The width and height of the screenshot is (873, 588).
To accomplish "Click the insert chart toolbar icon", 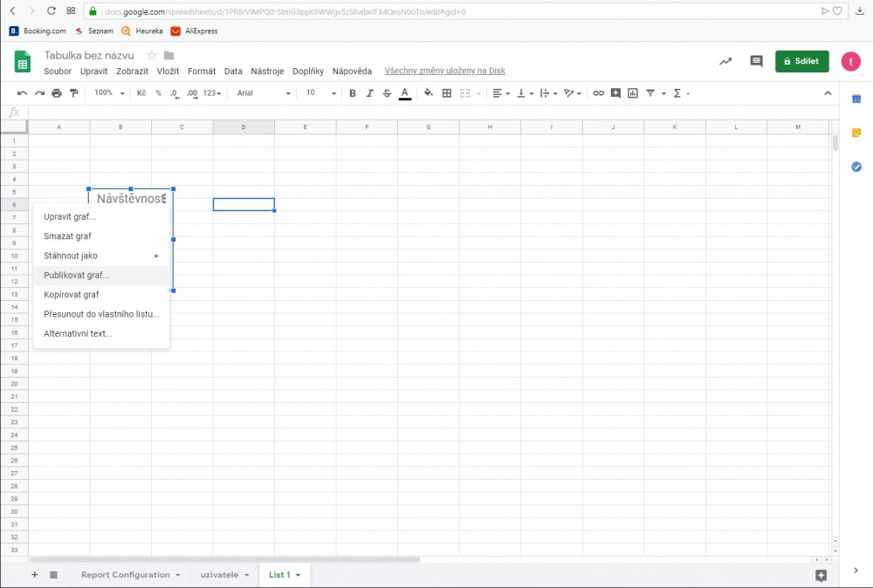I will pos(633,93).
